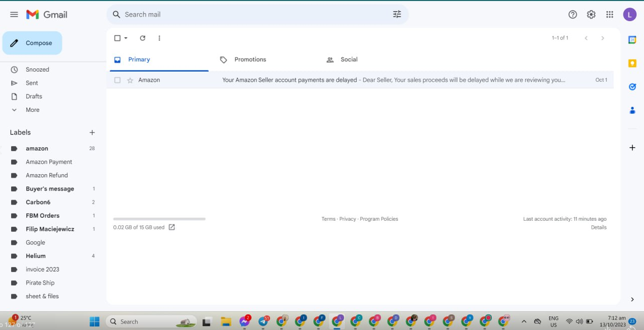Open the invoice 2023 label
Screen dimensions: 644x330
pyautogui.click(x=42, y=270)
